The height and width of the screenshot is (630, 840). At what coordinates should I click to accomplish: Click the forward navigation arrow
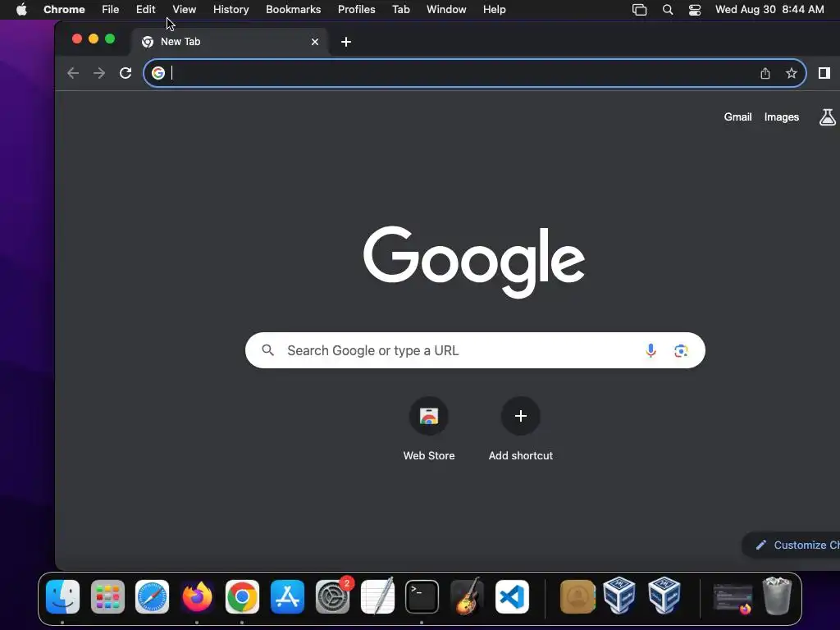point(99,73)
